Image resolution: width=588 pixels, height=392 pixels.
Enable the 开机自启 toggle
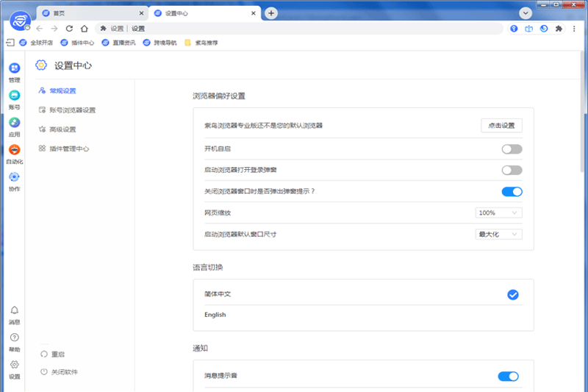(x=512, y=149)
